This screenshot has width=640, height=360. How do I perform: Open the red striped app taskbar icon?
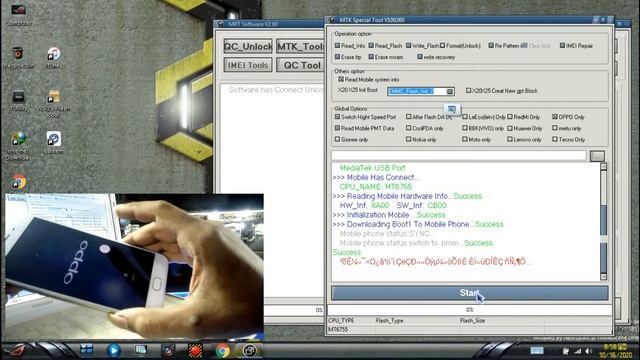click(195, 350)
